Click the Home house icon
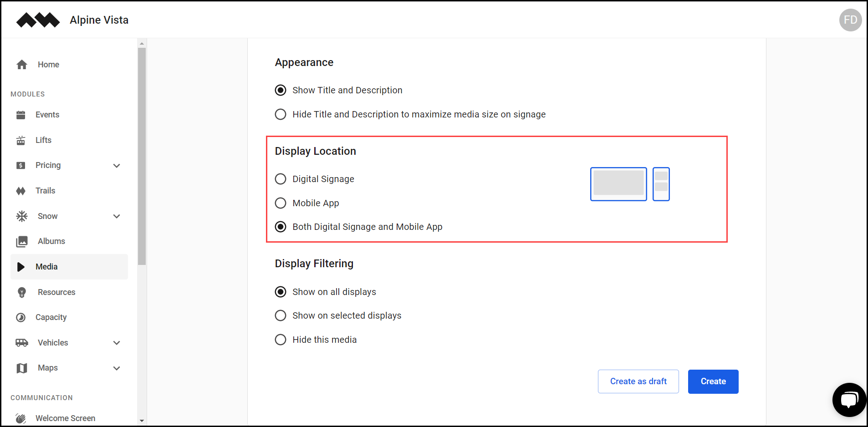The image size is (868, 427). tap(22, 65)
